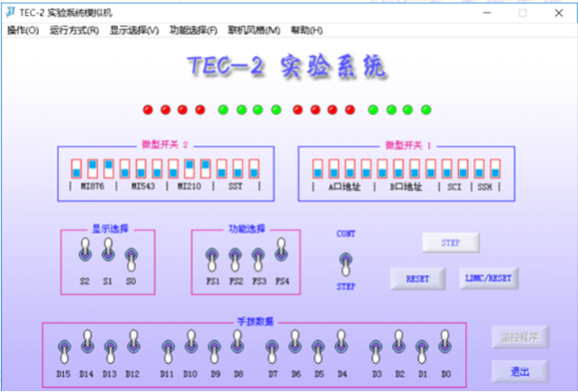The image size is (578, 392).
Task: Open the 显示选择(V) menu
Action: pyautogui.click(x=134, y=30)
